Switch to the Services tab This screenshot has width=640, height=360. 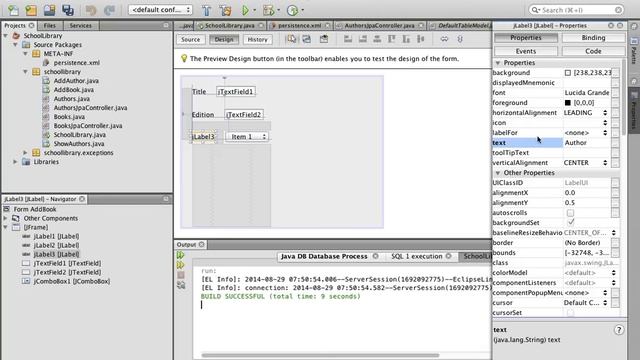click(x=80, y=25)
